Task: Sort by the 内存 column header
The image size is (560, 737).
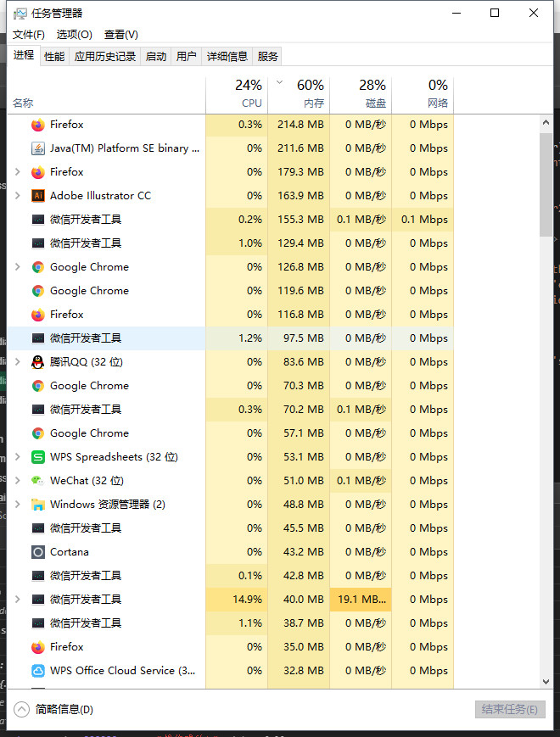Action: 299,94
